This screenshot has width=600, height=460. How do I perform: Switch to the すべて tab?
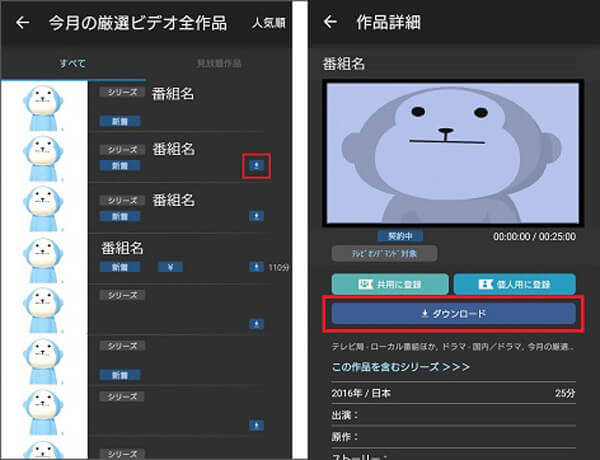[73, 64]
